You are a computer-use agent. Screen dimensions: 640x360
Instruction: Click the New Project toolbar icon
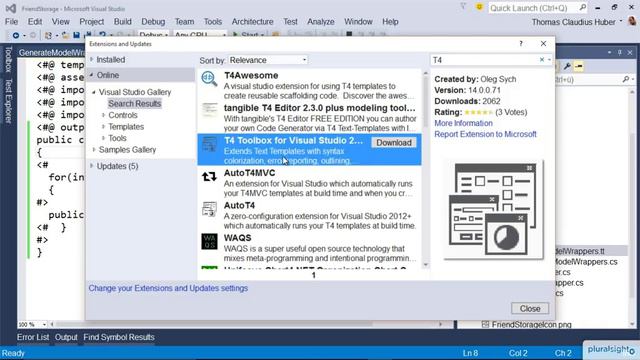coord(48,36)
